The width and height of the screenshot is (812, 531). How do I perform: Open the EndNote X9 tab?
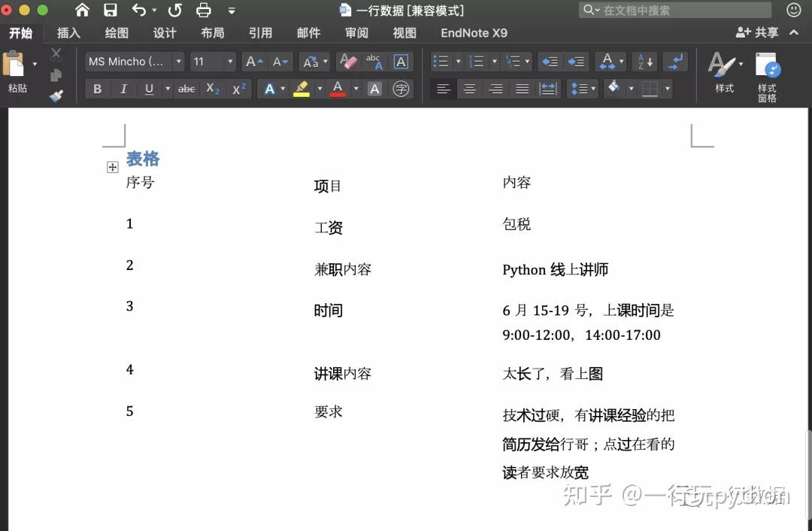473,32
